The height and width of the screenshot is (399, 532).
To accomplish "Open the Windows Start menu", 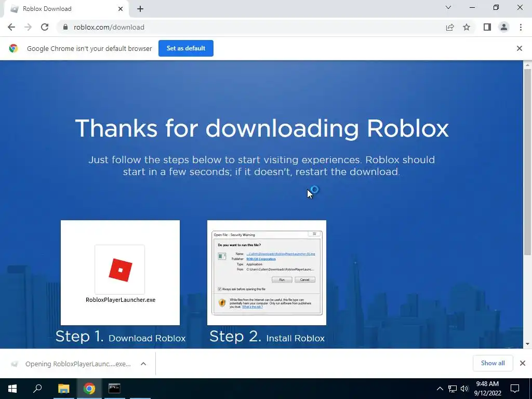I will point(12,389).
